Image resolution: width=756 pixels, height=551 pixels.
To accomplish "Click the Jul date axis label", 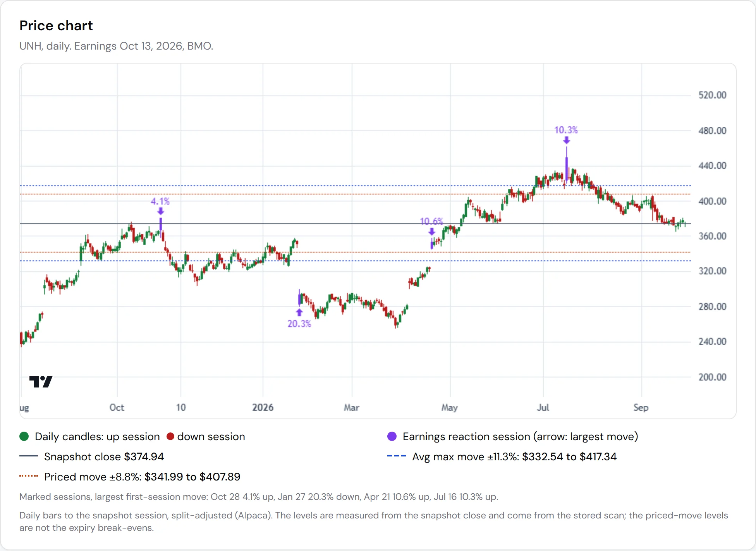I will click(x=543, y=407).
